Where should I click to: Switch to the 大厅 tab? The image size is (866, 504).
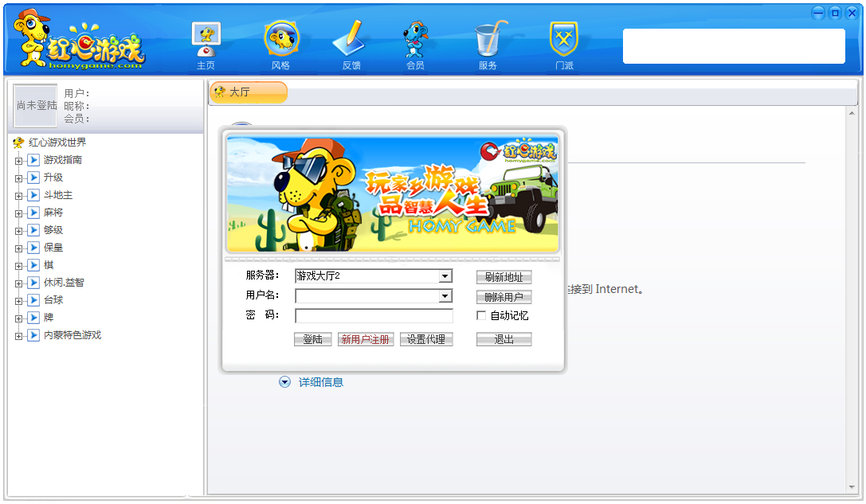[249, 92]
